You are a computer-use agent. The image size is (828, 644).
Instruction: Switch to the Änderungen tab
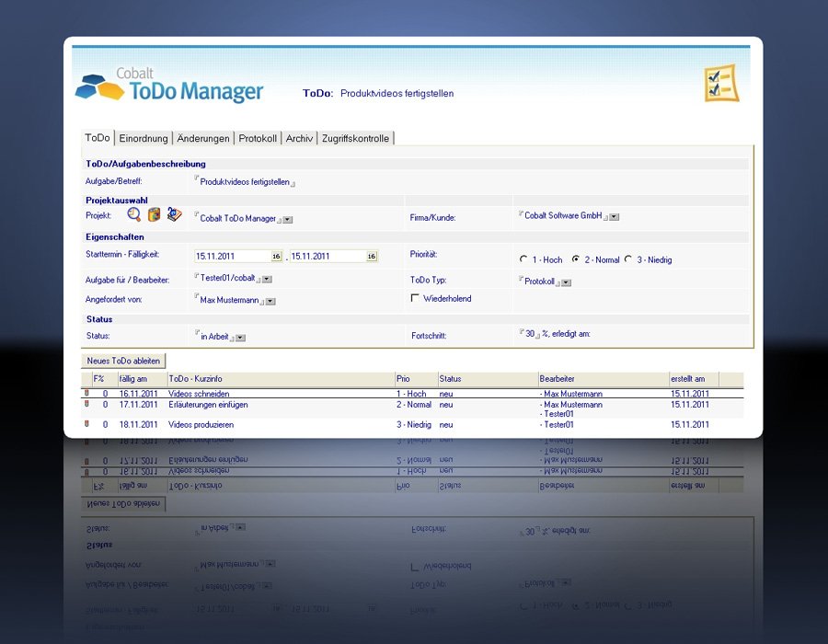[x=203, y=138]
